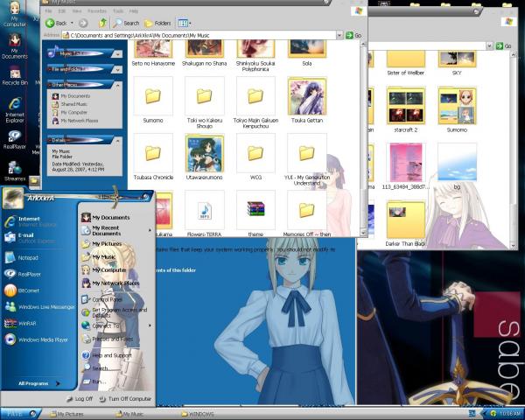The height and width of the screenshot is (420, 525).
Task: Click My Network Places link in Other Places
Action: point(75,121)
